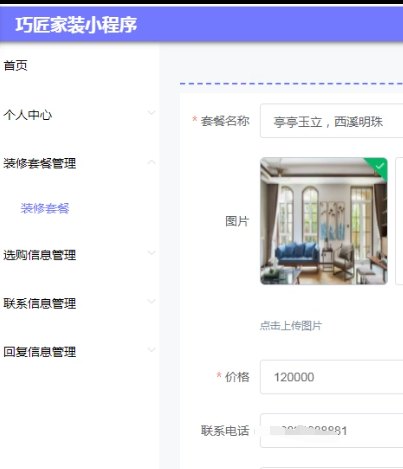
Task: Click the 套餐名称 field label
Action: [x=225, y=121]
